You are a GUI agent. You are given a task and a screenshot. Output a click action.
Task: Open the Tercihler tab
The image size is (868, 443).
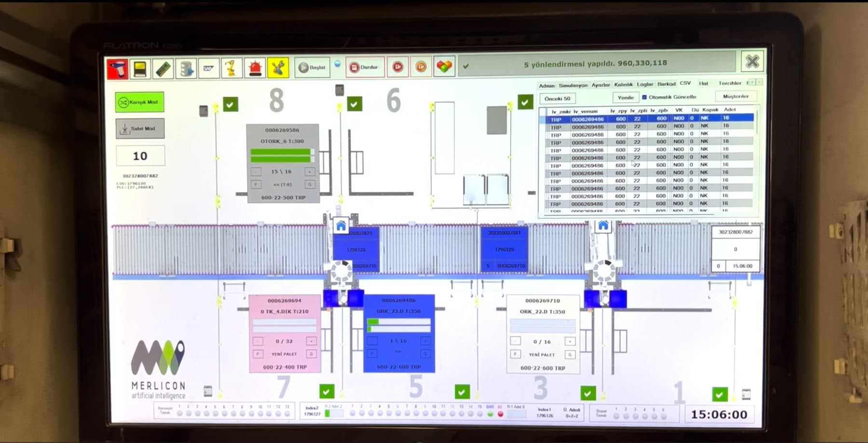[x=730, y=83]
